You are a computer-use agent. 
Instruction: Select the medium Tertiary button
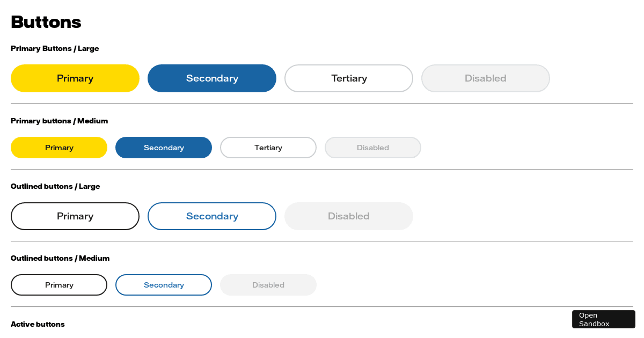click(x=268, y=148)
